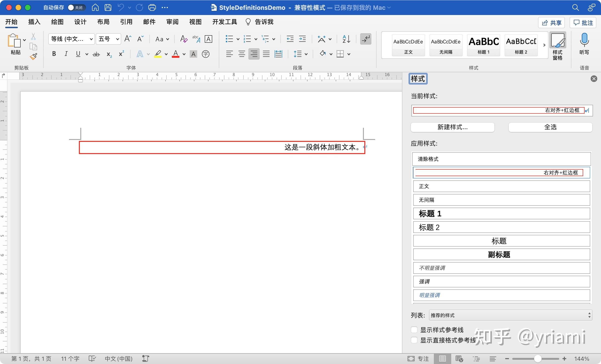
Task: Select the format painter tool
Action: coord(33,56)
